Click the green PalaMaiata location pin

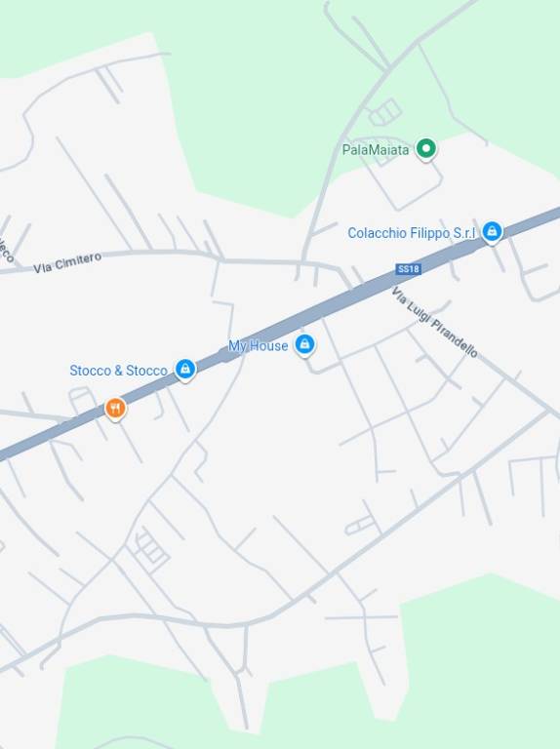coord(425,148)
